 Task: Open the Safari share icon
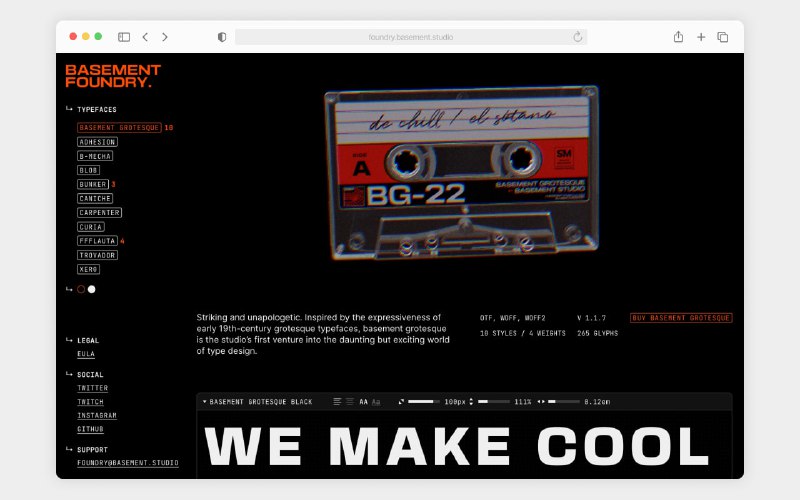click(x=678, y=37)
